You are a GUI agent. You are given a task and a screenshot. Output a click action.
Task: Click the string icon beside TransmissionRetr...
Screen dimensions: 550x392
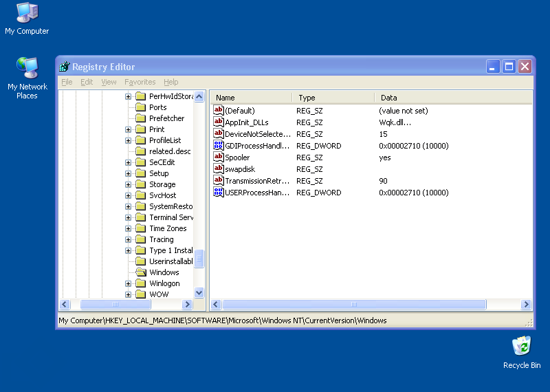coord(218,181)
